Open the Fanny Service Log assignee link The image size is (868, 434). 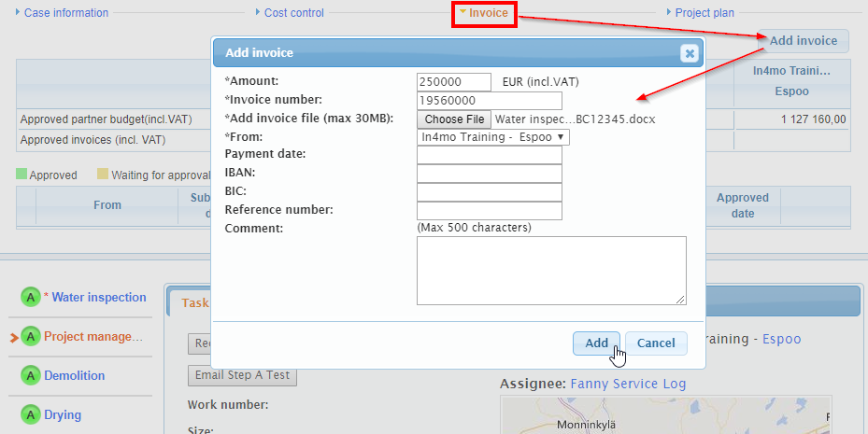pyautogui.click(x=627, y=384)
